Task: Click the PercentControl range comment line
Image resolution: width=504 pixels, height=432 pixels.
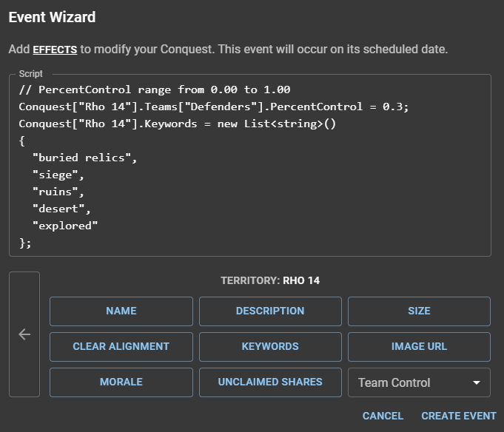Action: click(155, 90)
